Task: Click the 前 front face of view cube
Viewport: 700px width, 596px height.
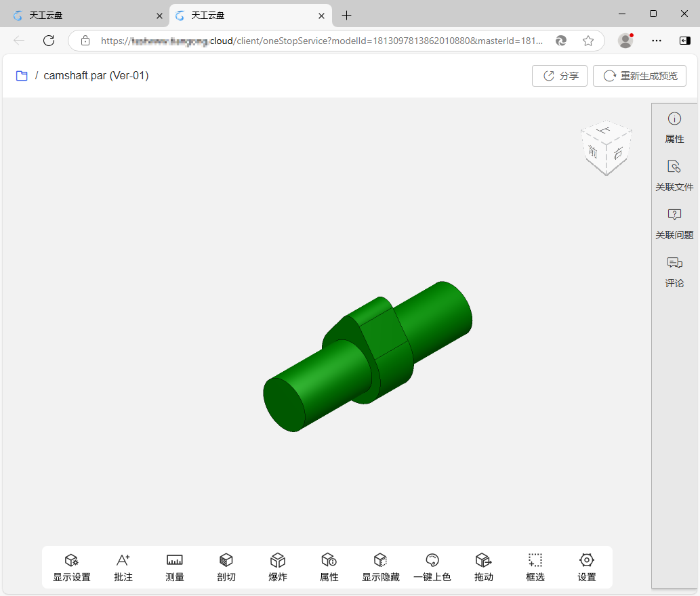Action: coord(593,152)
